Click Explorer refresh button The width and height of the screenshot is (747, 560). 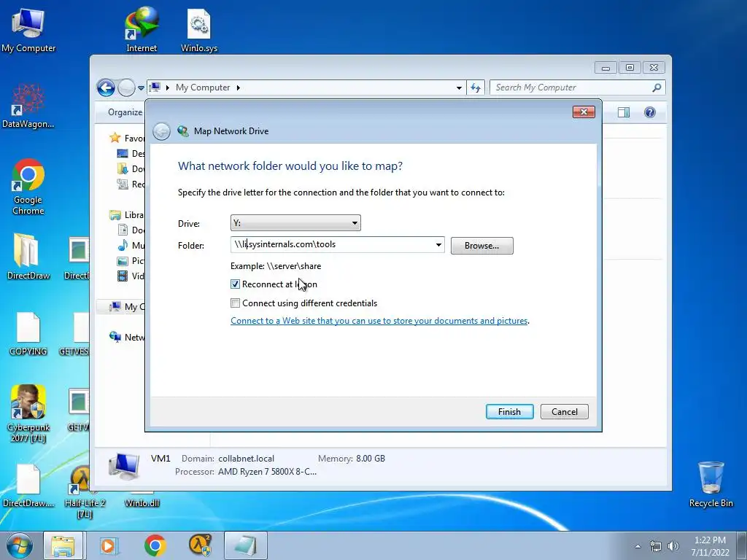click(x=476, y=87)
